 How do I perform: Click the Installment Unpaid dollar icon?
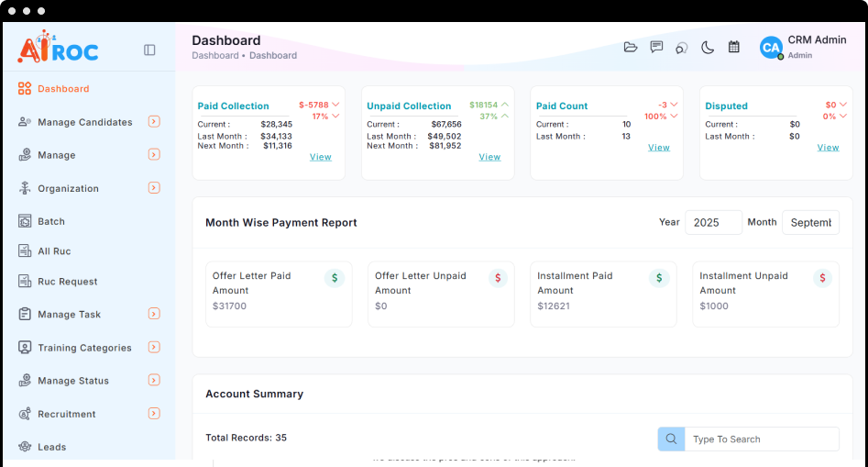coord(822,278)
